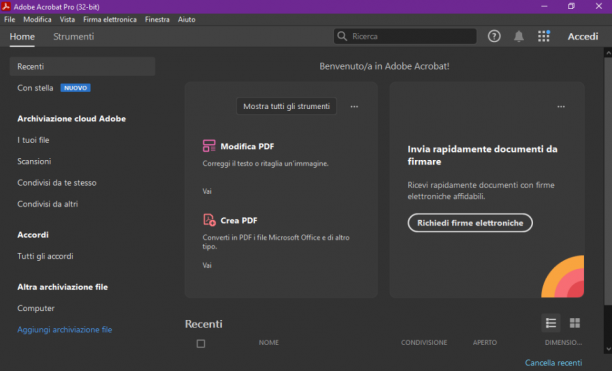Click the NOME column header

(x=269, y=343)
